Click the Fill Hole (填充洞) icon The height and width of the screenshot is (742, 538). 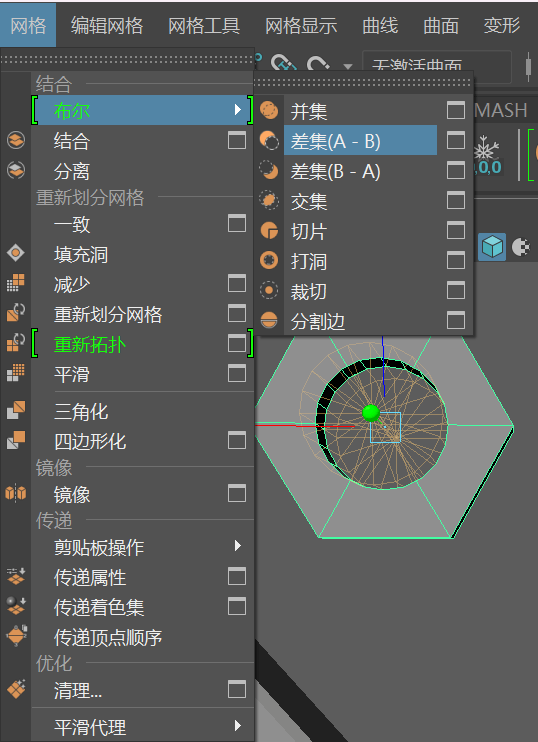click(16, 253)
